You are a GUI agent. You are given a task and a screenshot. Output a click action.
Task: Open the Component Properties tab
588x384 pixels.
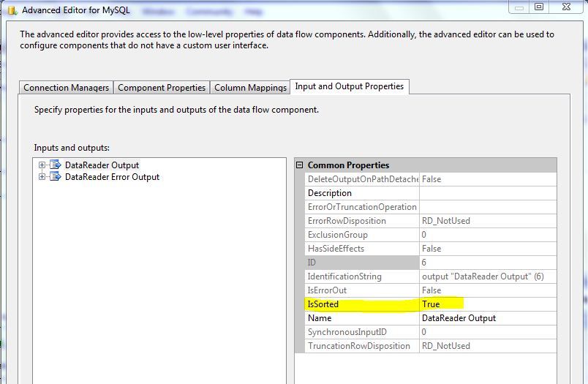coord(162,87)
